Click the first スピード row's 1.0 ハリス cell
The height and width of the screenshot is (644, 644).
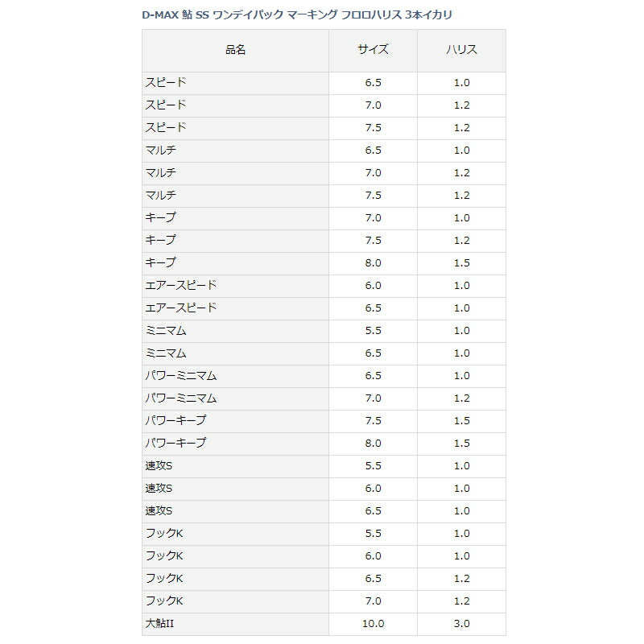click(461, 84)
